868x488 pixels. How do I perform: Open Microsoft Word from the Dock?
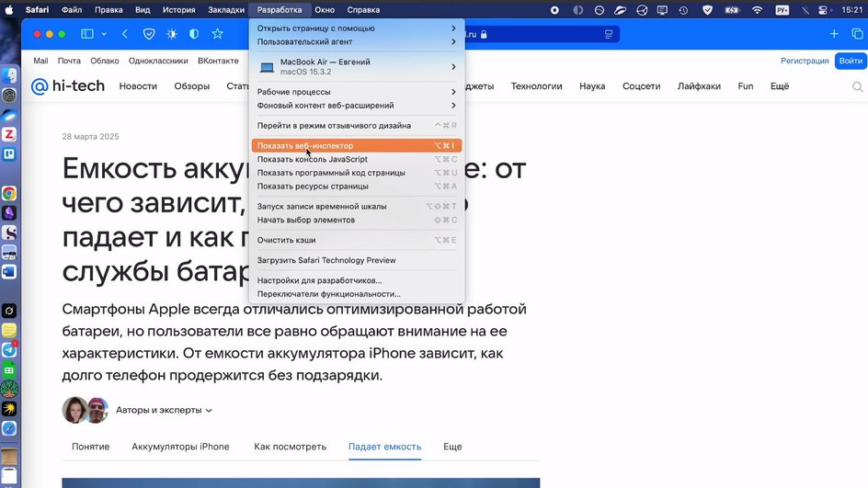(9, 272)
